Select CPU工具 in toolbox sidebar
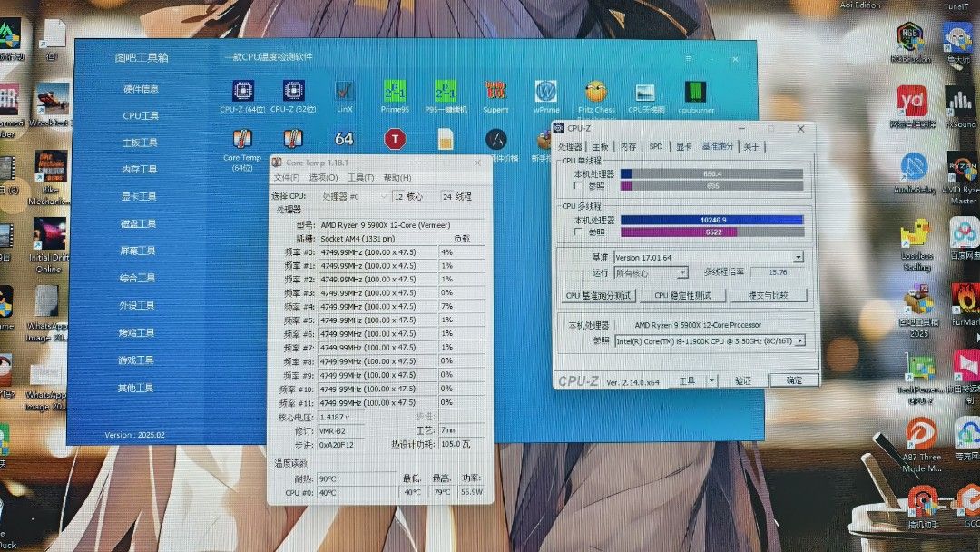The width and height of the screenshot is (980, 552). click(x=141, y=115)
